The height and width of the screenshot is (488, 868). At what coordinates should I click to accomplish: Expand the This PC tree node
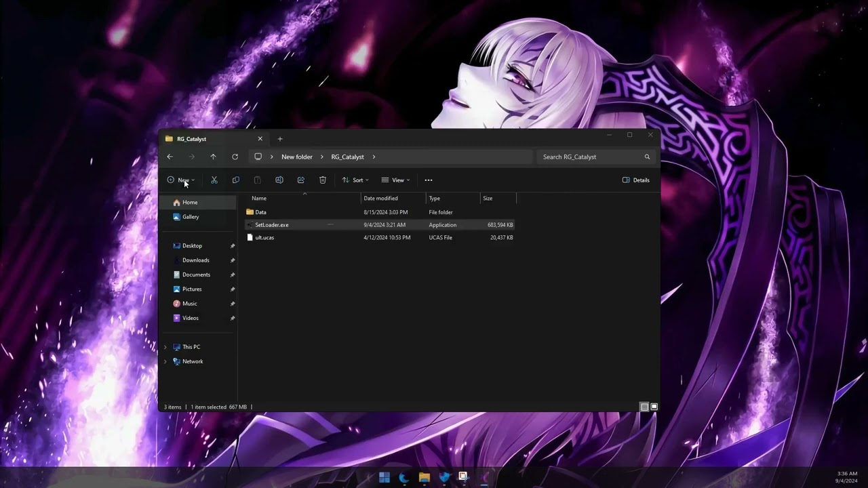pos(165,347)
